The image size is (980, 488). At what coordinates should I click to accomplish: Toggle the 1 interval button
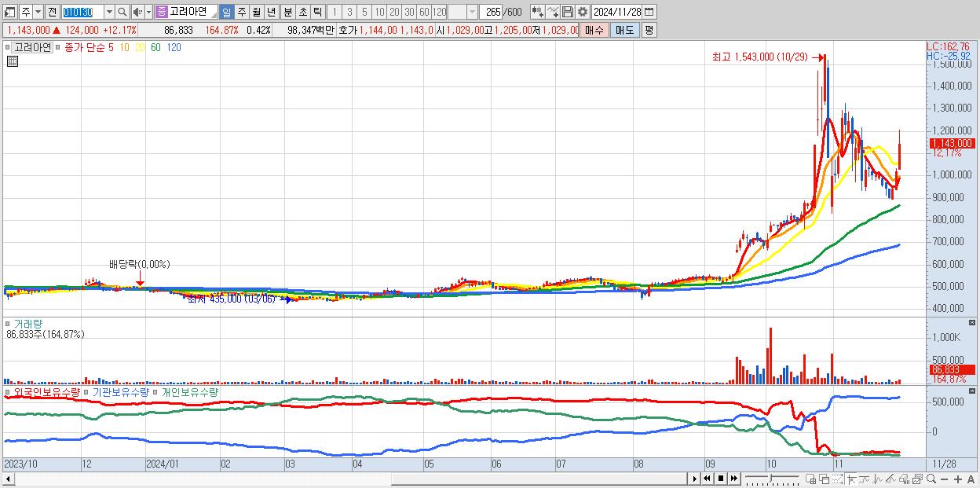(334, 13)
